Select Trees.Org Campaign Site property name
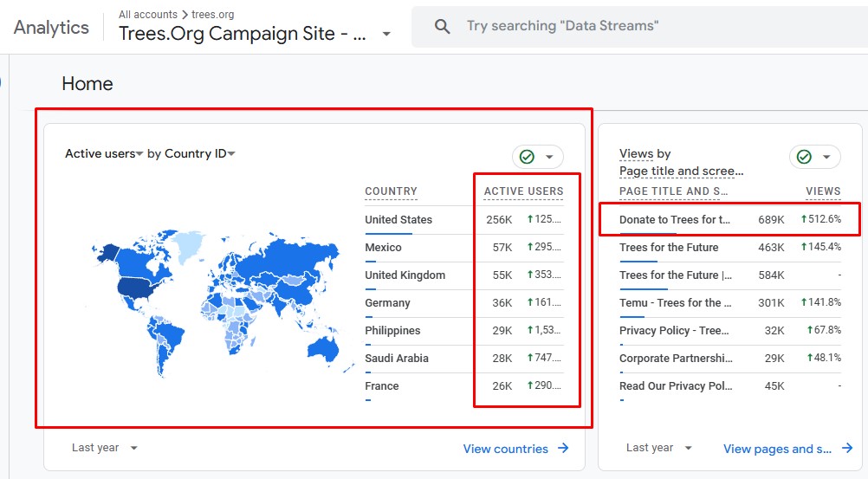This screenshot has width=868, height=479. [x=242, y=34]
